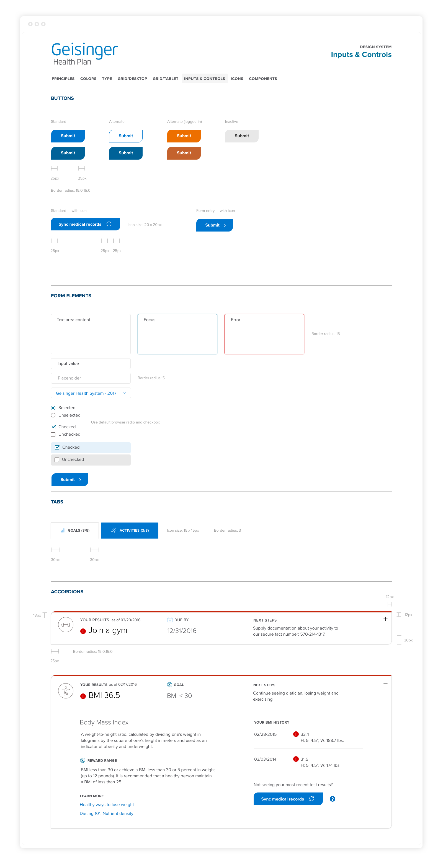Click Sync medical records in Buttons section
This screenshot has height=868, width=443.
[x=85, y=224]
